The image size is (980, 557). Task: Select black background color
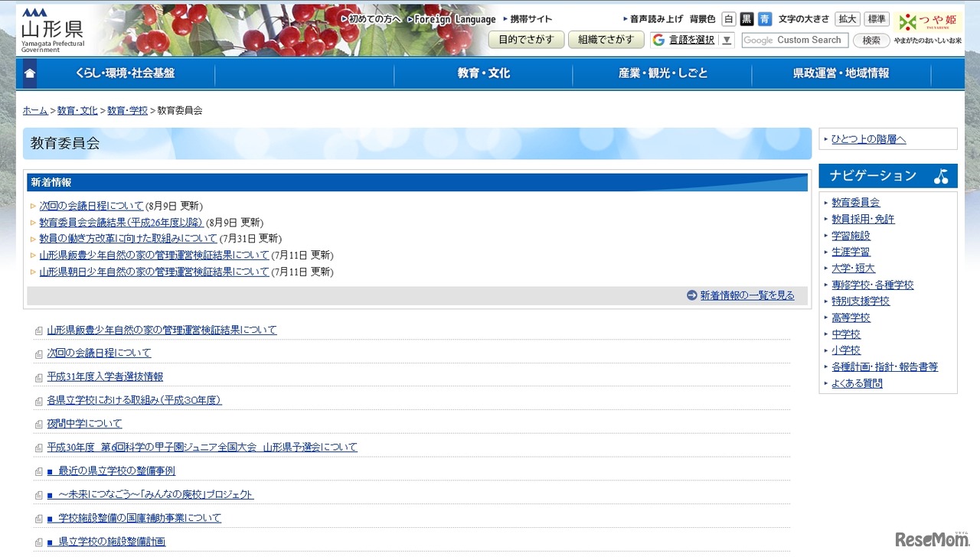[746, 19]
